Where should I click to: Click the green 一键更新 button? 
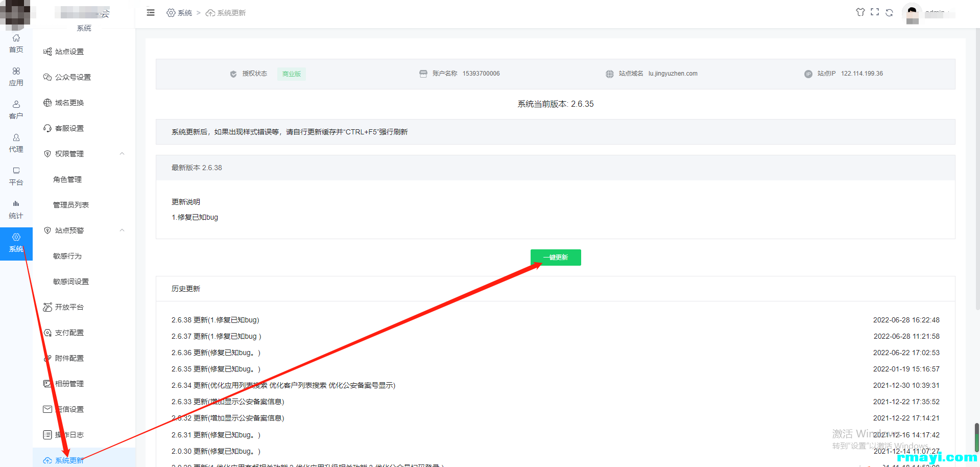click(x=556, y=258)
